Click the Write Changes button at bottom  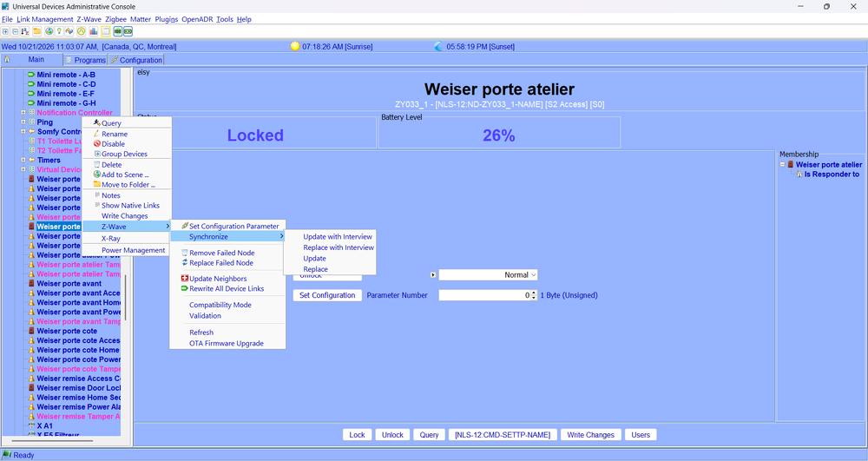[590, 435]
